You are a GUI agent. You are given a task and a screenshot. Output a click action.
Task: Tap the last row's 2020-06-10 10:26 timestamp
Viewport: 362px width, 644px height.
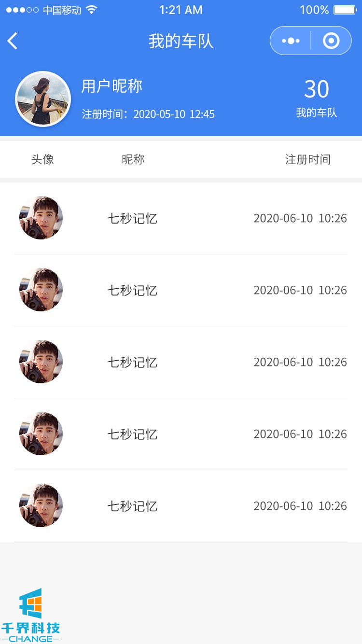tap(300, 506)
